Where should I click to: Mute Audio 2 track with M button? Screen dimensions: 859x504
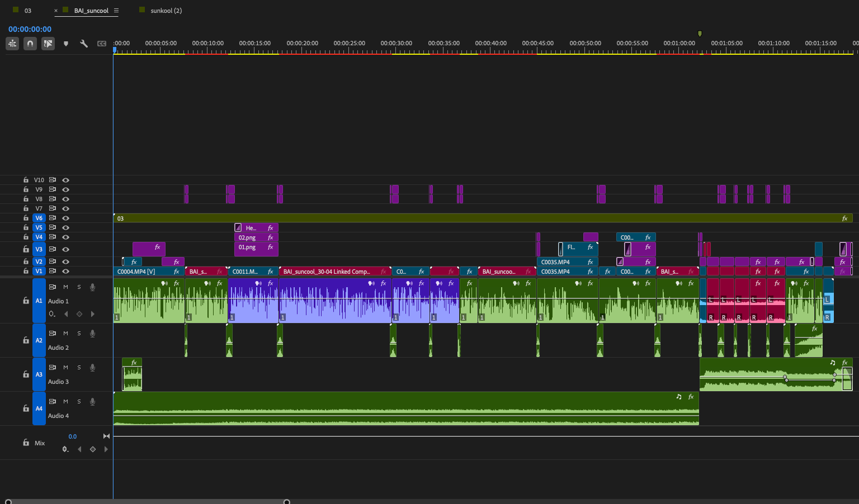coord(65,334)
